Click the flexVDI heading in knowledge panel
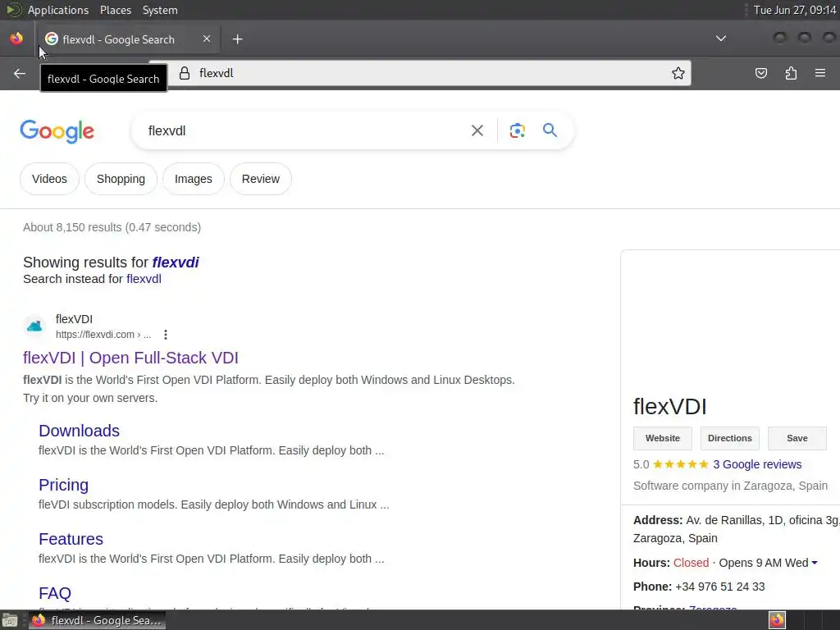 coord(669,407)
